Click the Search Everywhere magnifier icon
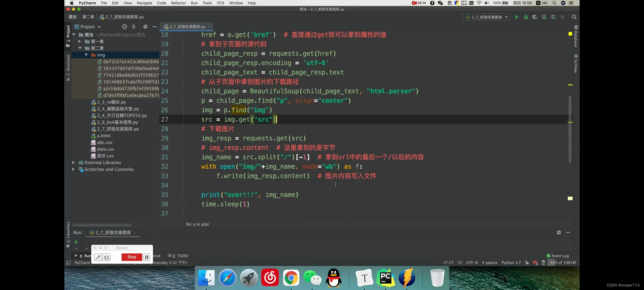644x290 pixels. pos(574,17)
